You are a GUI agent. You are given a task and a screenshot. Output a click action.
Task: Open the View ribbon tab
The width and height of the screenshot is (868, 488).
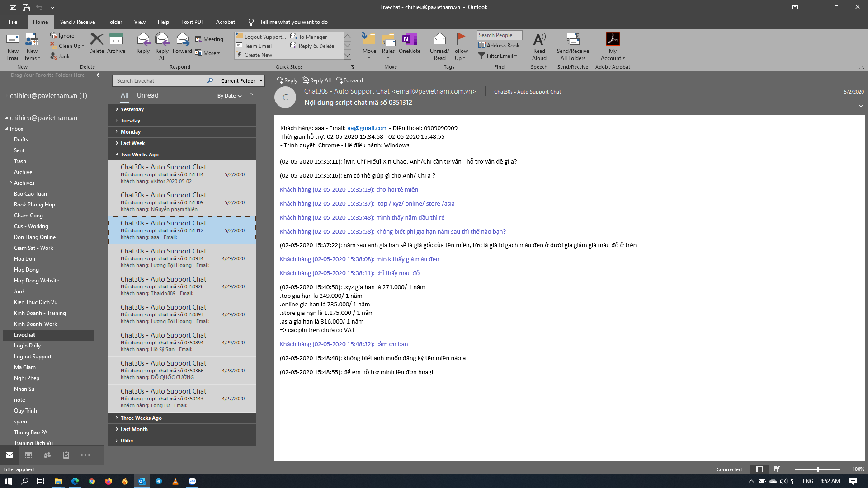click(x=140, y=22)
